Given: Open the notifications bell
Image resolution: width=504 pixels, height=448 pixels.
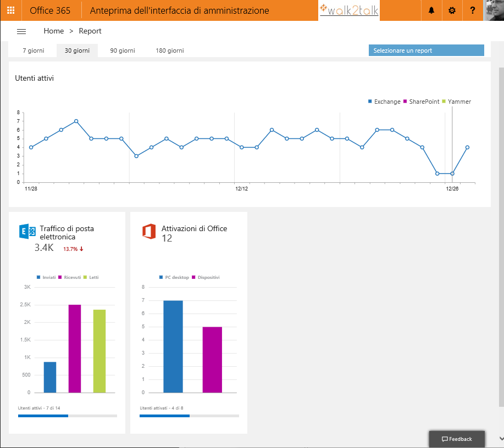Looking at the screenshot, I should (x=431, y=10).
